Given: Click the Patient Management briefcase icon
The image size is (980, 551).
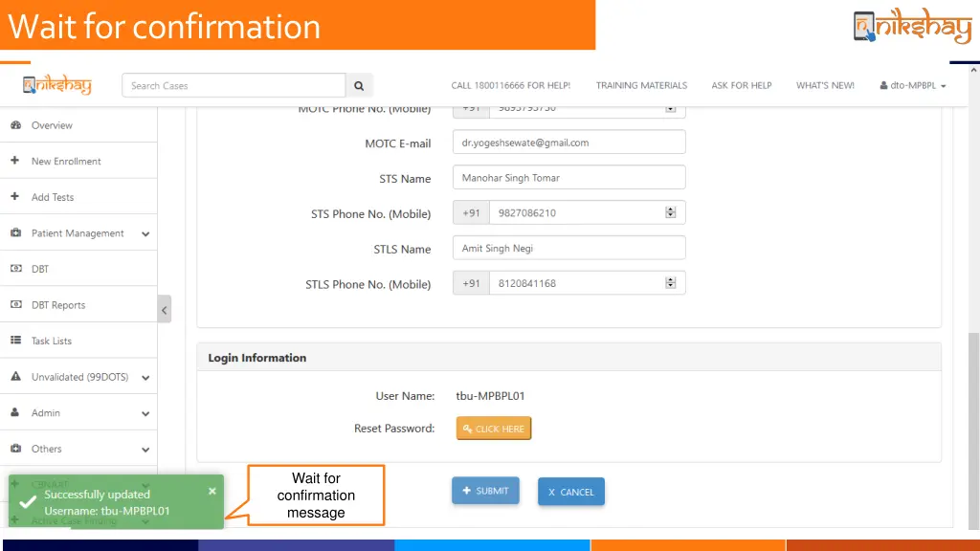Looking at the screenshot, I should click(15, 232).
